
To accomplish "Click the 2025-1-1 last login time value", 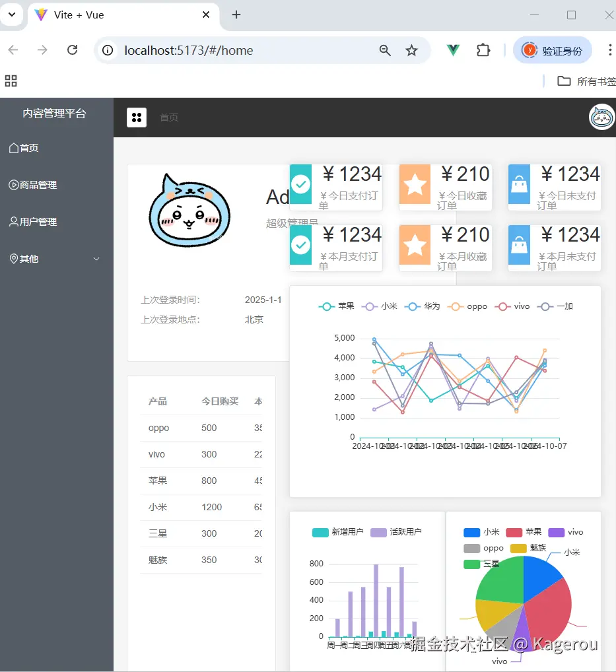I will [263, 300].
